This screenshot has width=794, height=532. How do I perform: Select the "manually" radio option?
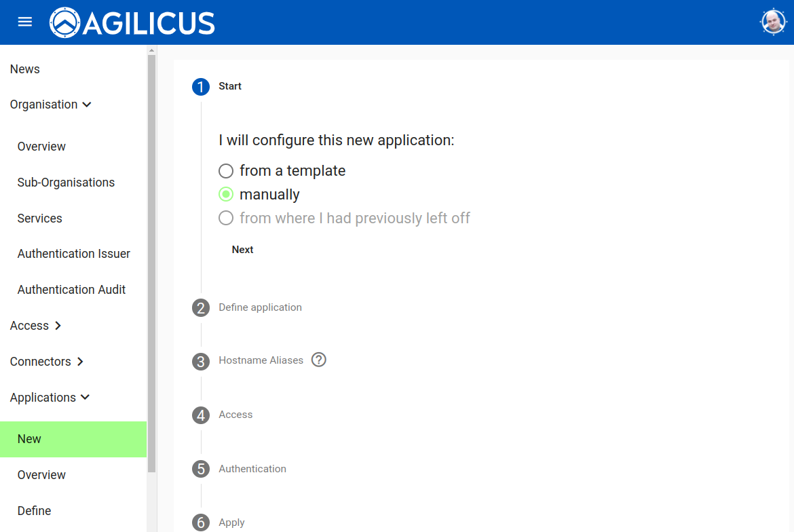click(226, 195)
